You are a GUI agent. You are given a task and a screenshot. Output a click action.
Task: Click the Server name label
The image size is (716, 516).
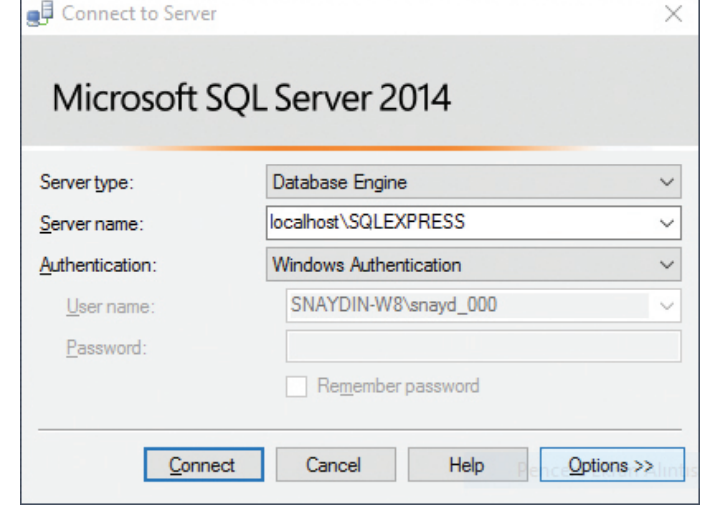[x=90, y=224]
